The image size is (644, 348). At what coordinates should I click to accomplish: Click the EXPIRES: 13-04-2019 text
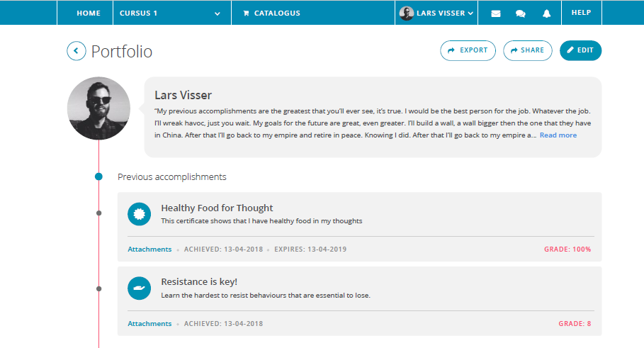click(310, 249)
